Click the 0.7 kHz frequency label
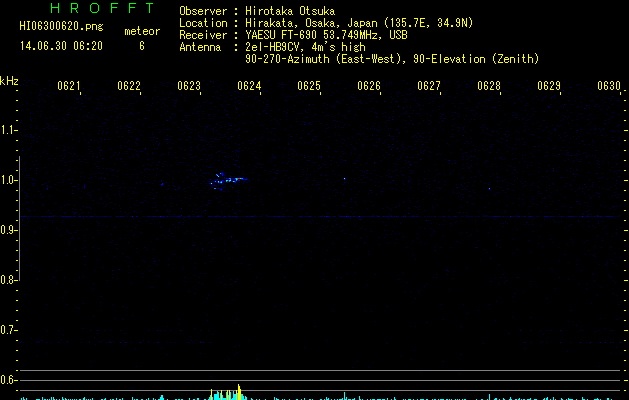Image resolution: width=629 pixels, height=400 pixels. [x=8, y=330]
